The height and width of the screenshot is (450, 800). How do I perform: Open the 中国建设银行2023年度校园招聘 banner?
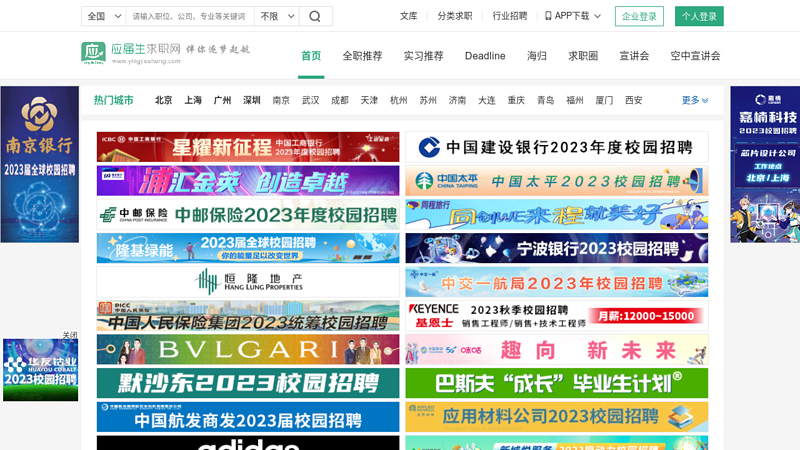[x=557, y=147]
